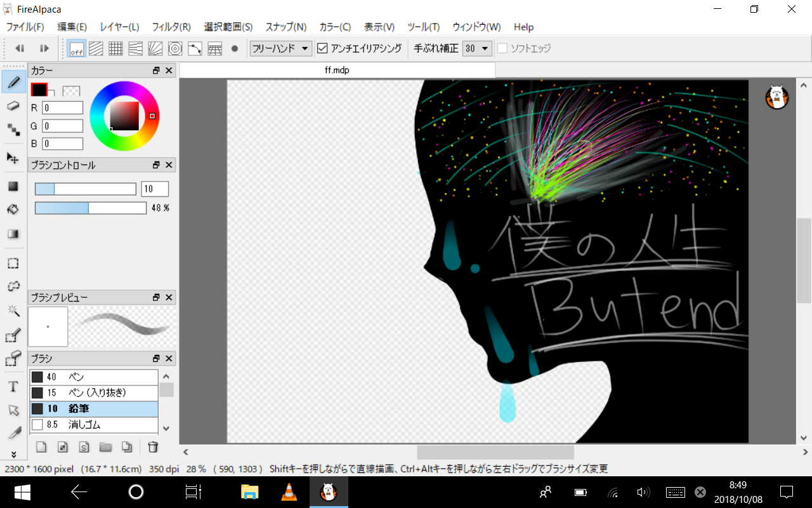Select the rectangular Selection tool

click(13, 263)
